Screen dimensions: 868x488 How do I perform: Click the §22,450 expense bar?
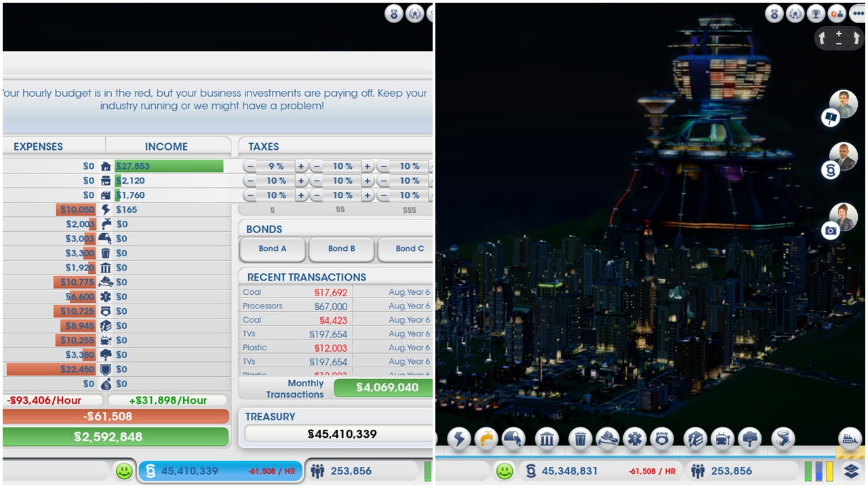click(52, 369)
